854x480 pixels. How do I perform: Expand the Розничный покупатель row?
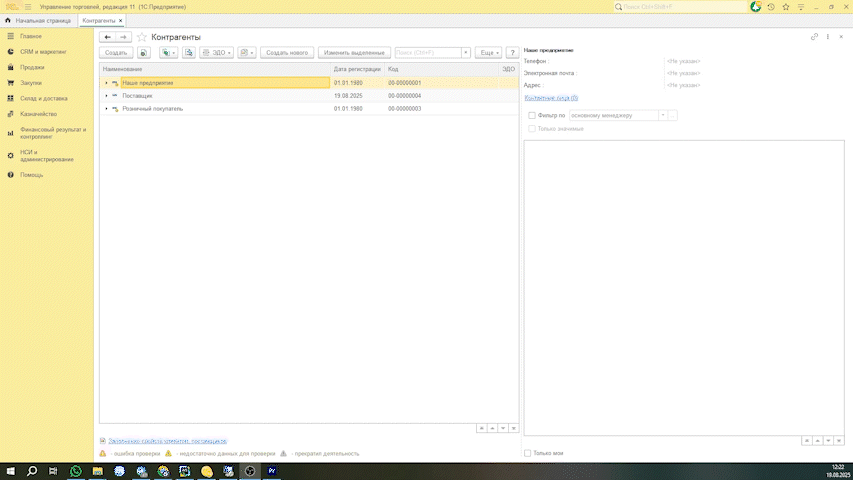click(x=106, y=109)
